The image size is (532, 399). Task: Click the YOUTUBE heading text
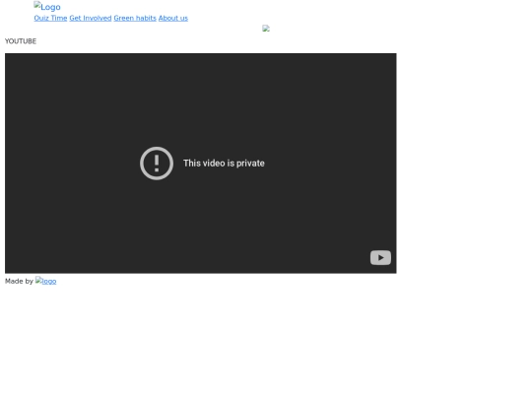[21, 41]
